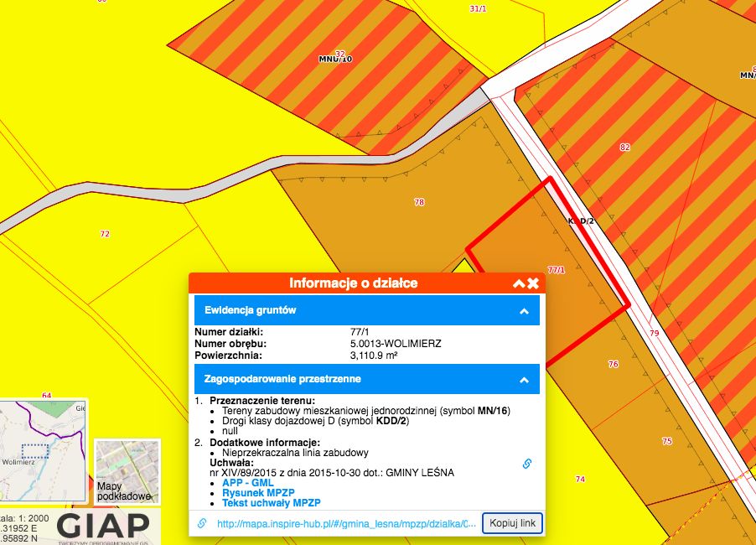Open the Rysunek MPZP link
The width and height of the screenshot is (756, 545).
pyautogui.click(x=258, y=493)
